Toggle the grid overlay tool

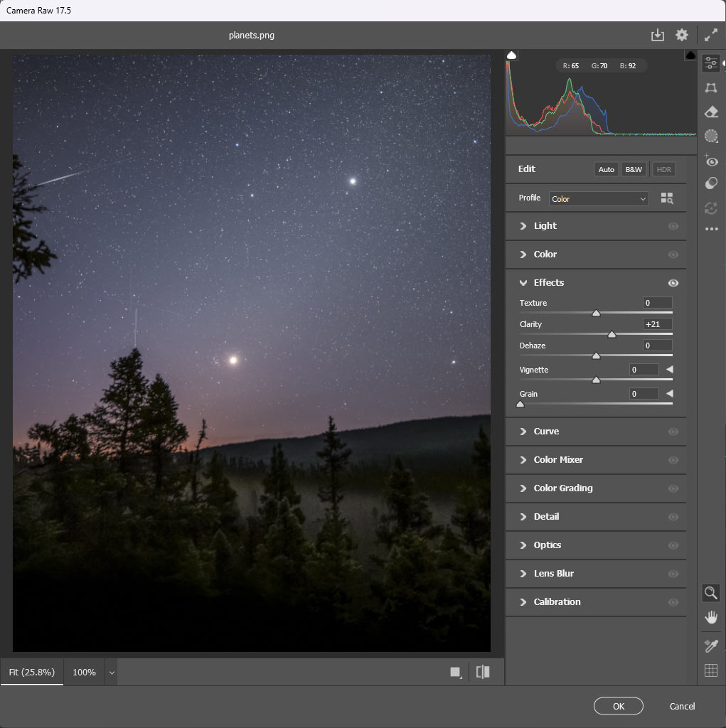coord(710,669)
